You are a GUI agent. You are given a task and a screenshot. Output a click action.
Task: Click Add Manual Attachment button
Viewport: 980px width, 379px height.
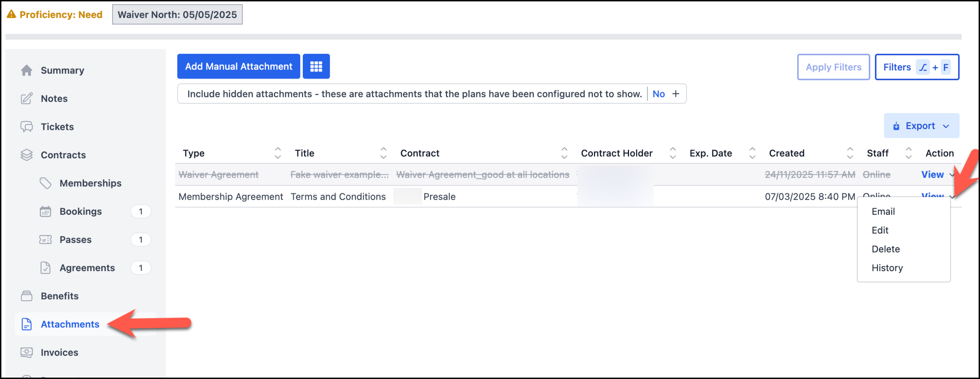(x=238, y=66)
